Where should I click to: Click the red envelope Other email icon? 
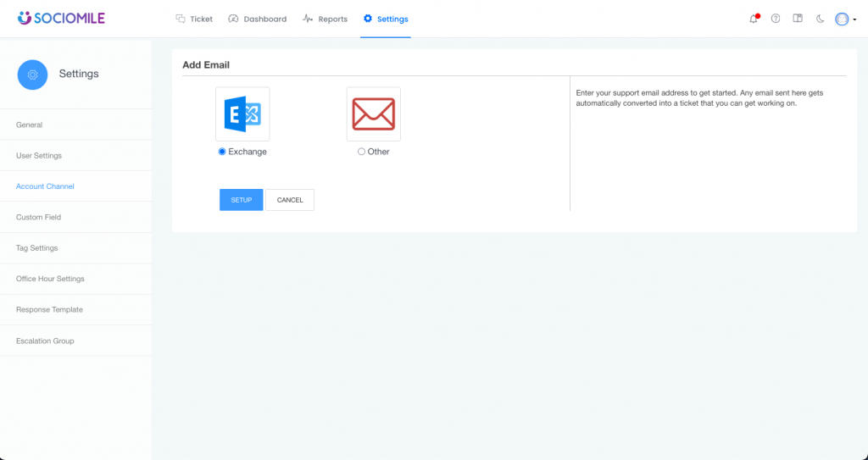coord(374,114)
